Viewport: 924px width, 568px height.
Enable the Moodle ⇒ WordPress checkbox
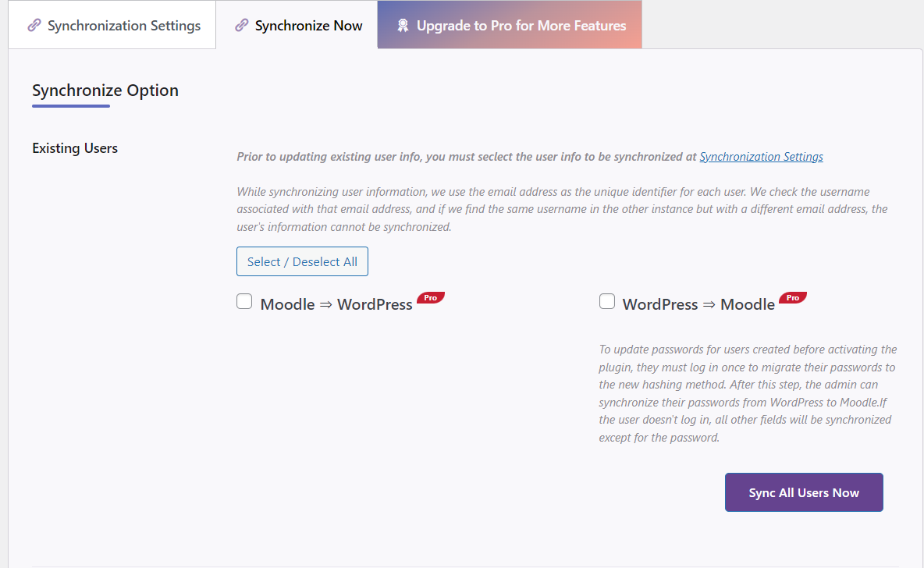pyautogui.click(x=245, y=302)
